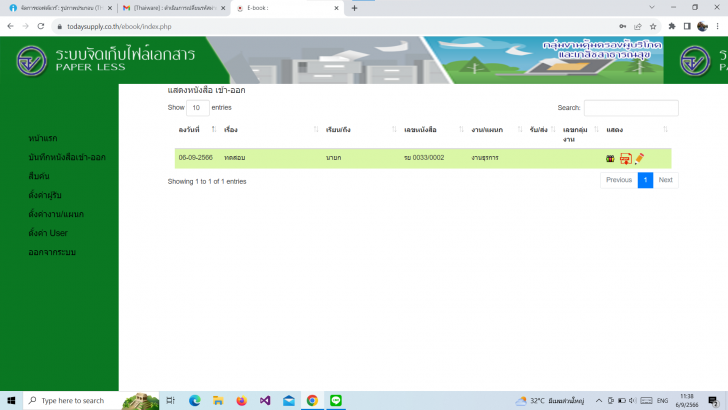Switch to the first Facebook browser tab
Image resolution: width=728 pixels, height=410 pixels.
coord(60,8)
